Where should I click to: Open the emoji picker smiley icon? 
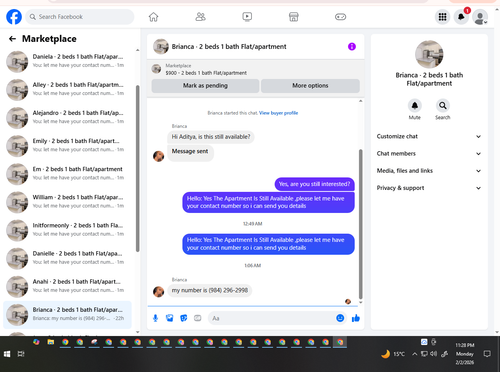340,318
